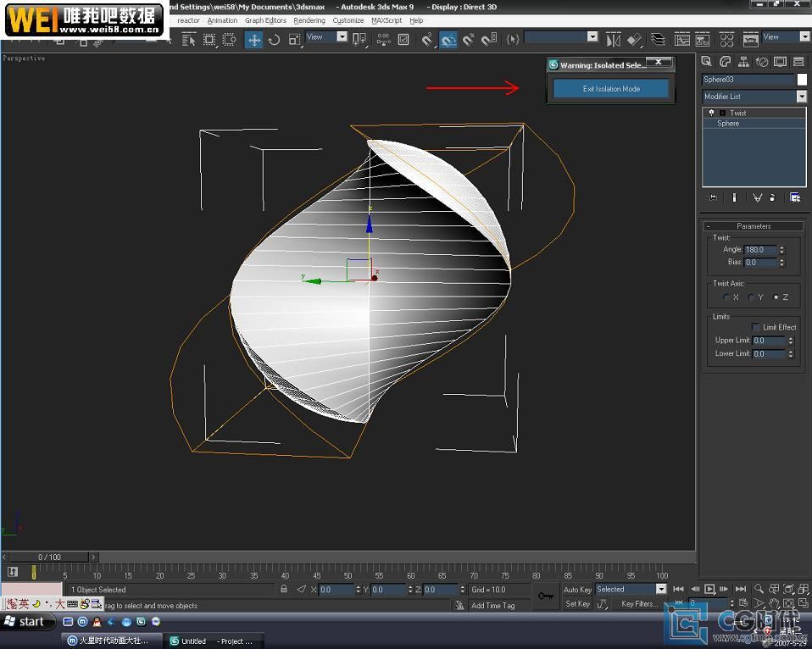
Task: Collapse the Parameters rollout
Action: tap(753, 226)
